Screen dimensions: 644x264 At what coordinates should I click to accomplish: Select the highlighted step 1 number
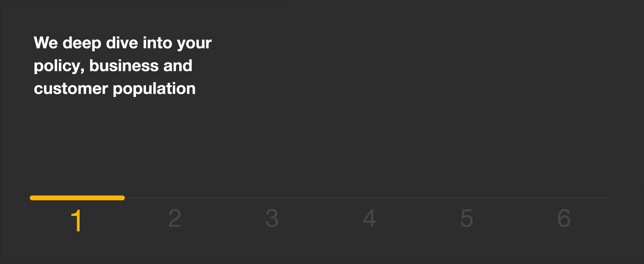[x=76, y=221]
